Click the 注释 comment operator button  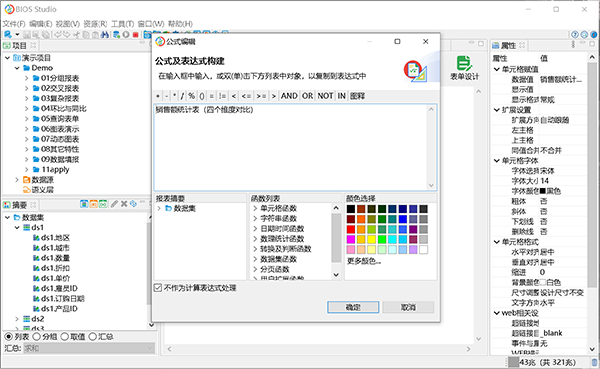[x=357, y=96]
